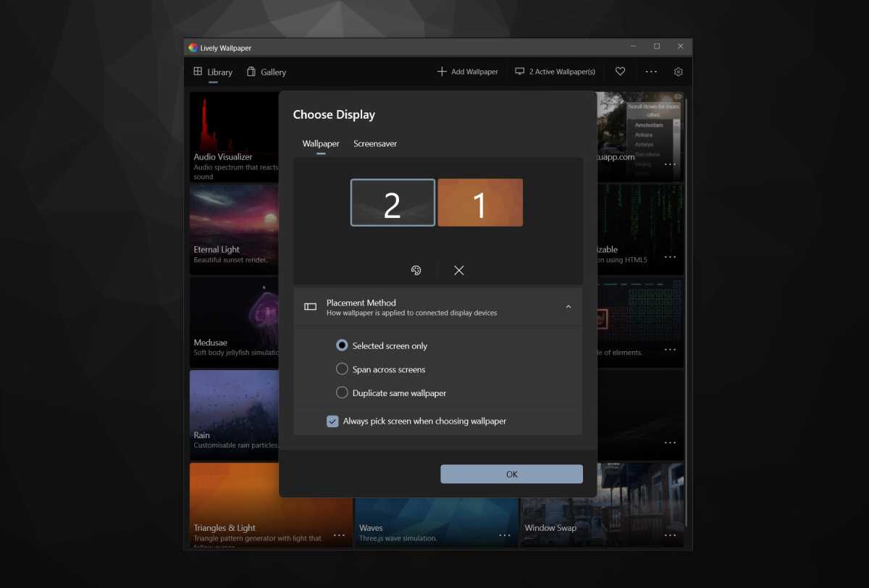Screen dimensions: 869x588
Task: Open options menu for Triangles & Light tile
Action: pyautogui.click(x=339, y=535)
